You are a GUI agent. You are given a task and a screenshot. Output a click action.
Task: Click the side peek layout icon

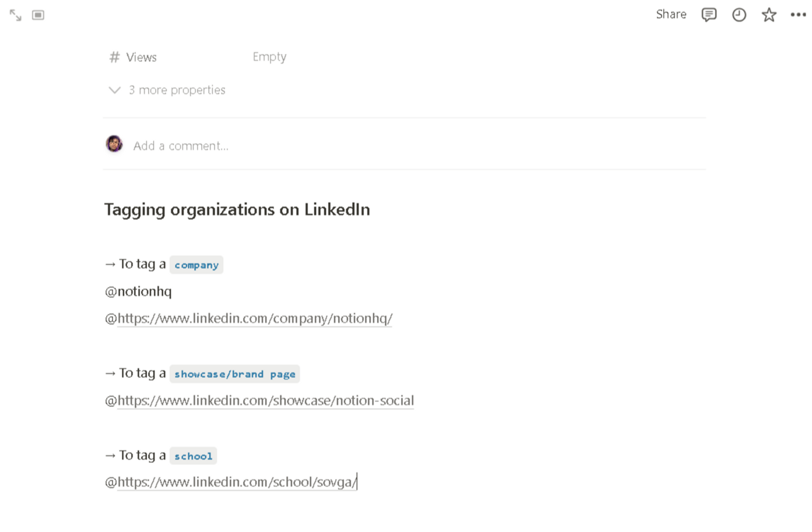(x=38, y=15)
